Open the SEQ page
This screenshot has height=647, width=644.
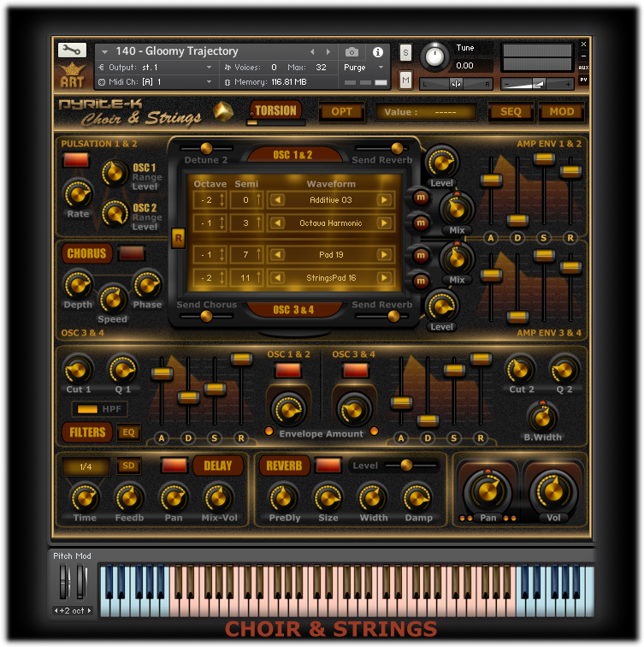(510, 111)
